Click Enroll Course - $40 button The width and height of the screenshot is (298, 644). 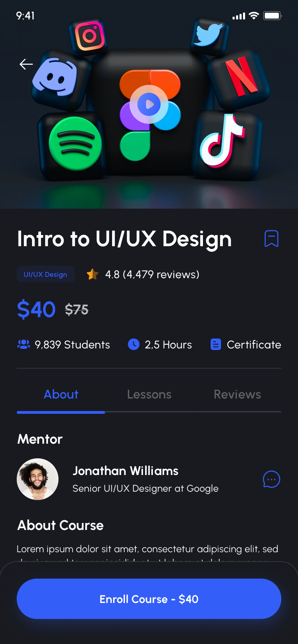pos(149,599)
